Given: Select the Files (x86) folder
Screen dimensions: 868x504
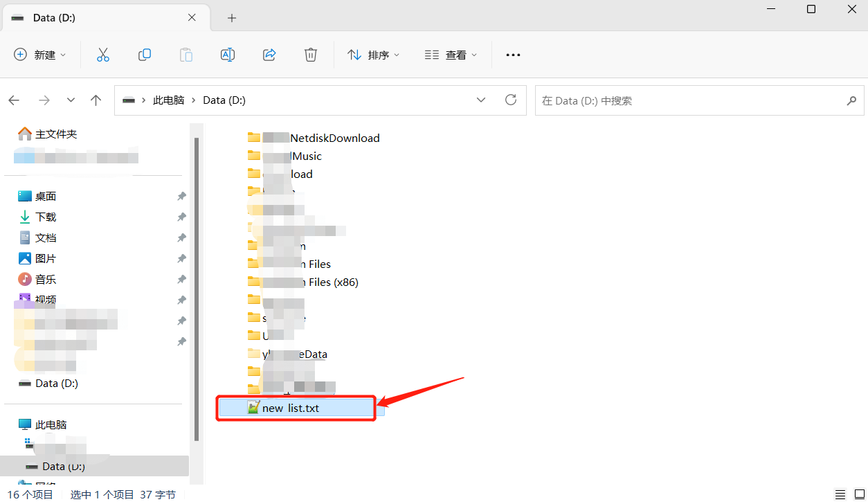Looking at the screenshot, I should coord(303,282).
